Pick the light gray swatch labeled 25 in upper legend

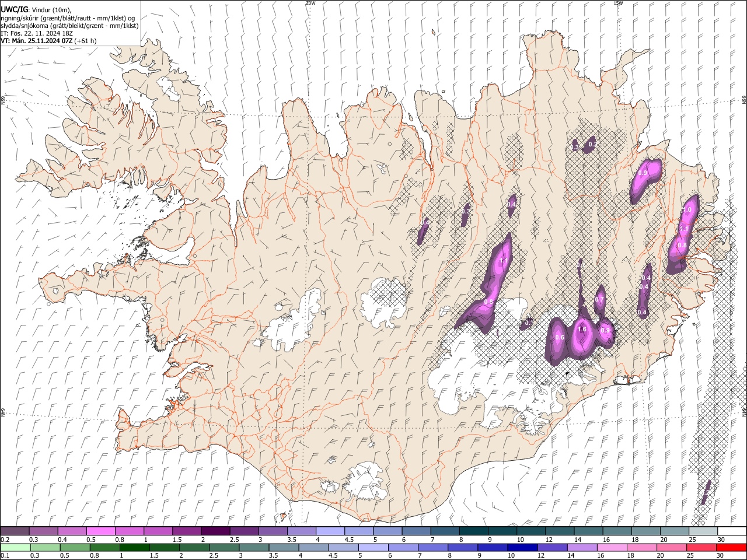(703, 531)
